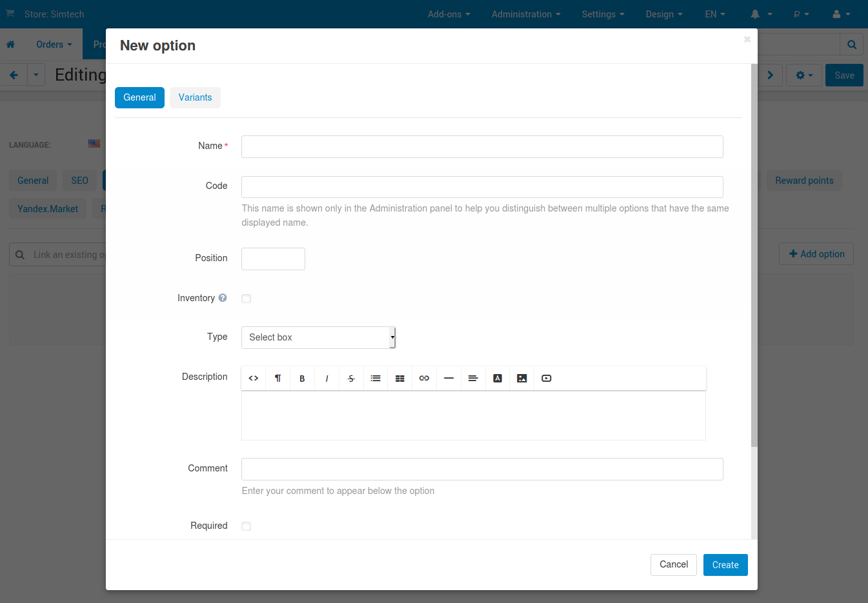Open paragraph format menu in Description editor
Image resolution: width=868 pixels, height=603 pixels.
click(278, 379)
